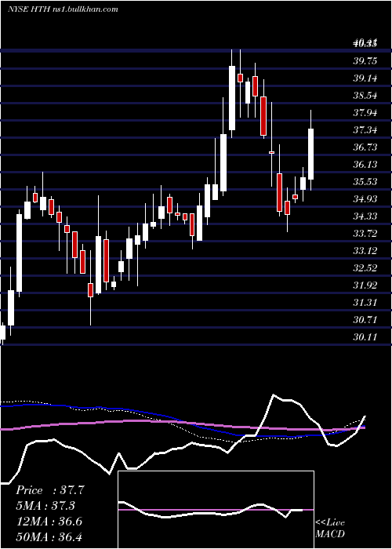
Task: Click the 36.13 price axis label
Action: pyautogui.click(x=365, y=164)
